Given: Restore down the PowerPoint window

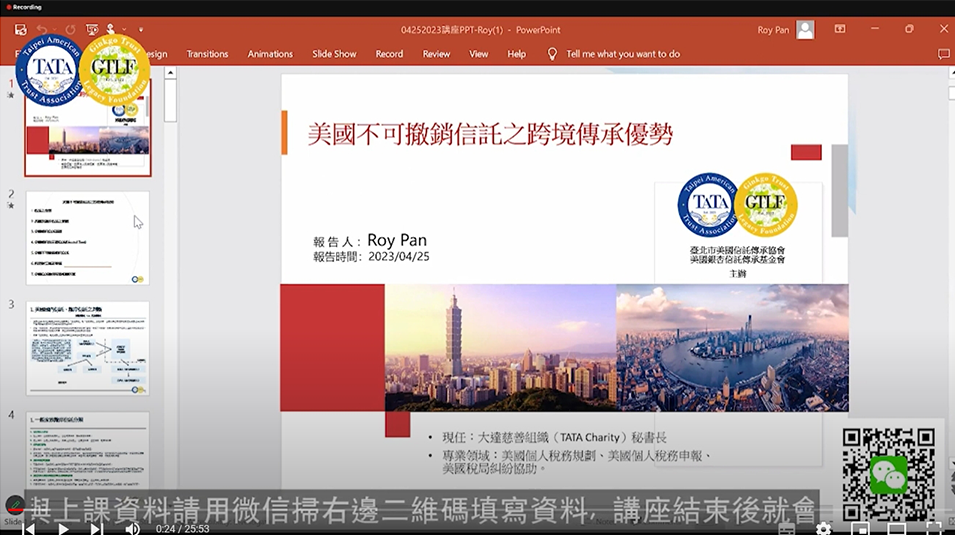Looking at the screenshot, I should click(x=909, y=29).
